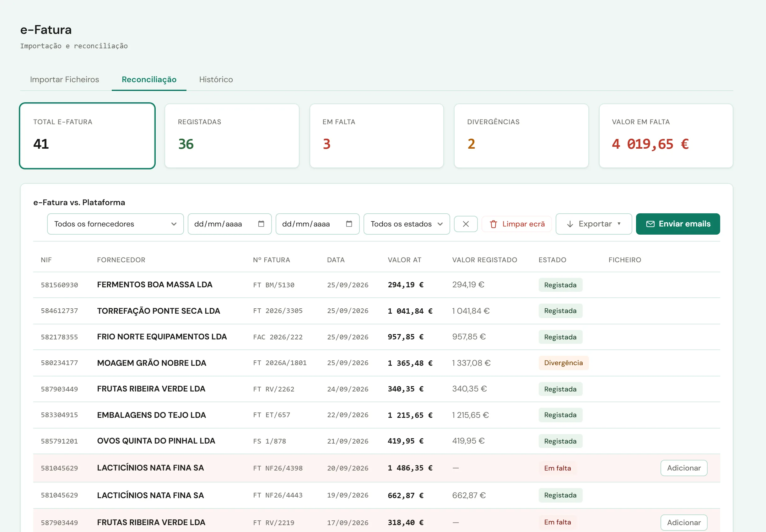
Task: Click the Nº Fatura column header
Action: (272, 260)
